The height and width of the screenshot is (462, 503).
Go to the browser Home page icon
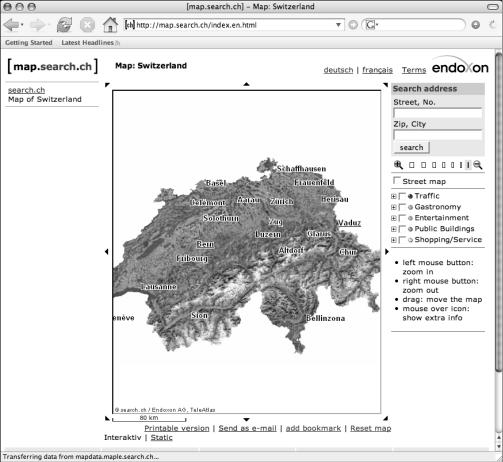click(110, 25)
